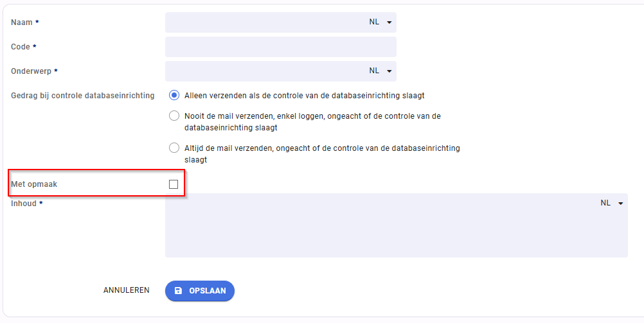The width and height of the screenshot is (644, 323).
Task: Cancel via the ANNULEREN button
Action: [x=127, y=290]
